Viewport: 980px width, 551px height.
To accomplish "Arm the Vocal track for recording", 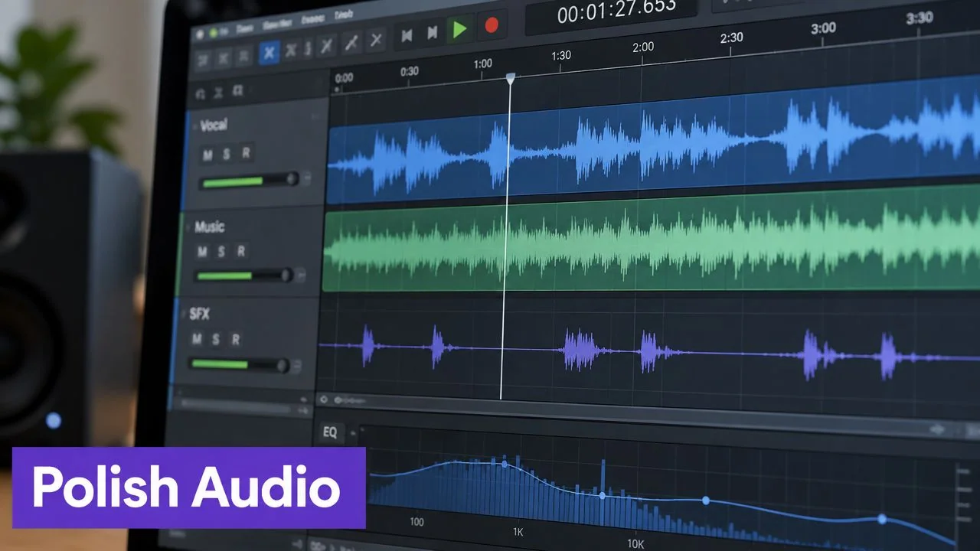I will click(x=246, y=153).
